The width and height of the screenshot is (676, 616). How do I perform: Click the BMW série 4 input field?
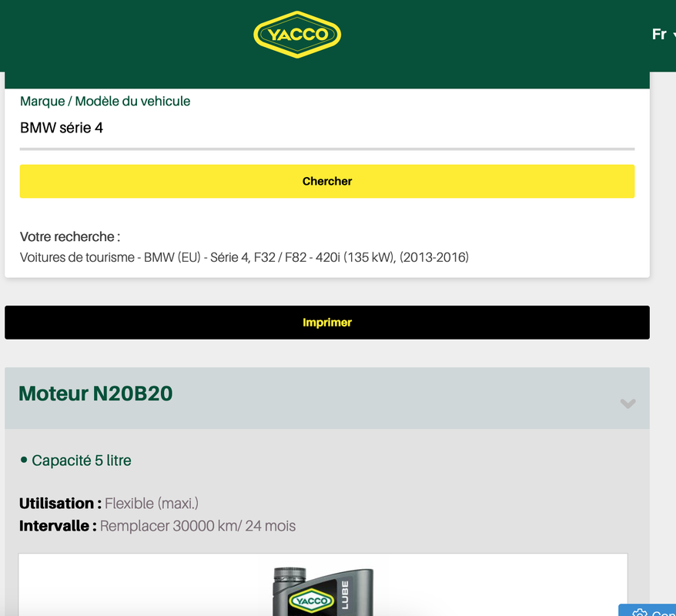(326, 128)
